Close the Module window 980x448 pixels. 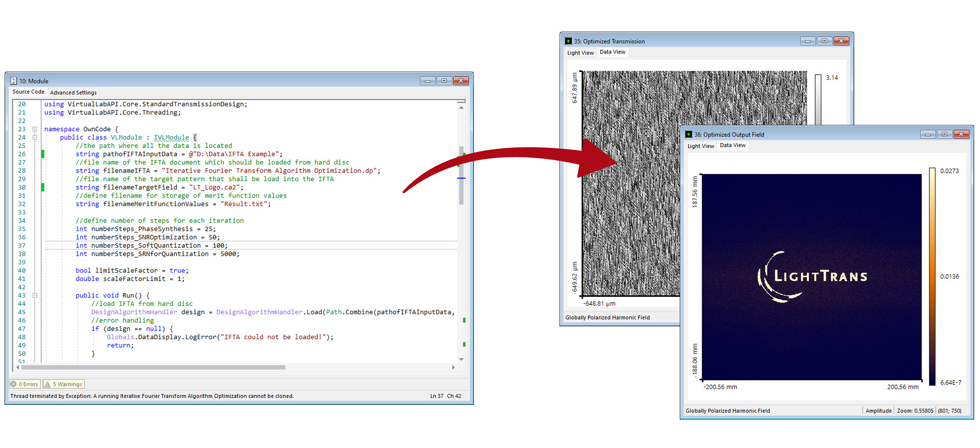point(461,81)
